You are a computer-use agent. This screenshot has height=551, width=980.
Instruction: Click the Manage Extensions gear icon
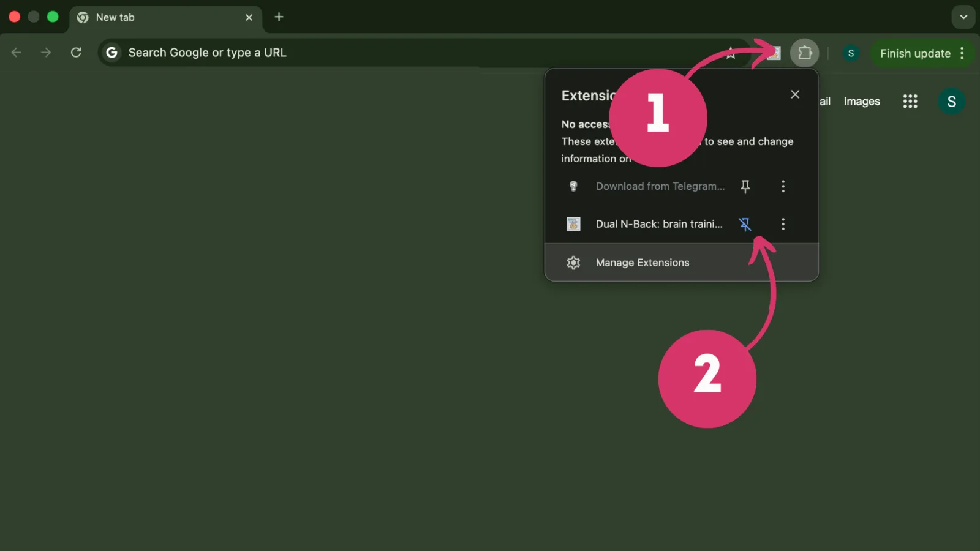tap(573, 263)
